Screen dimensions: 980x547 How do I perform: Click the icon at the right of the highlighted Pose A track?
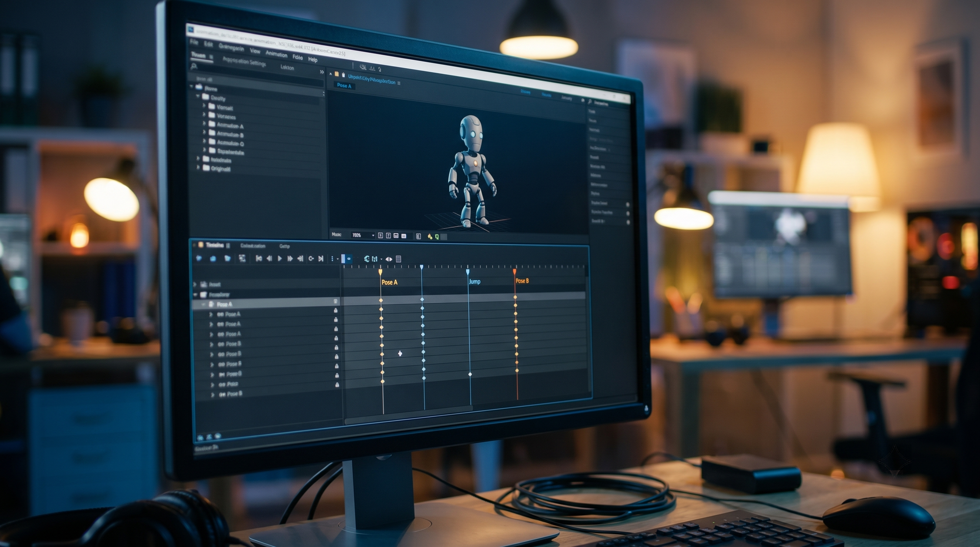coord(336,301)
